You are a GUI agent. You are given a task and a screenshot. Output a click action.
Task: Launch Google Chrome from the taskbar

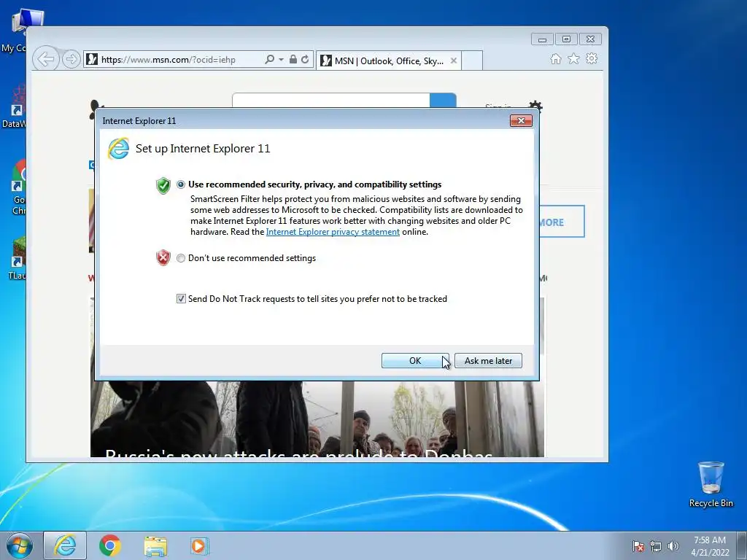pyautogui.click(x=109, y=545)
